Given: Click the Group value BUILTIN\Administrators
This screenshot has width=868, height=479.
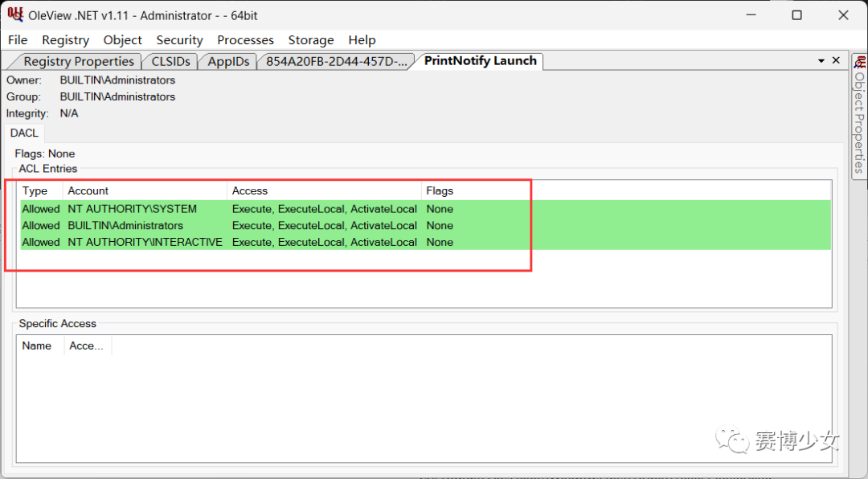Looking at the screenshot, I should tap(117, 96).
